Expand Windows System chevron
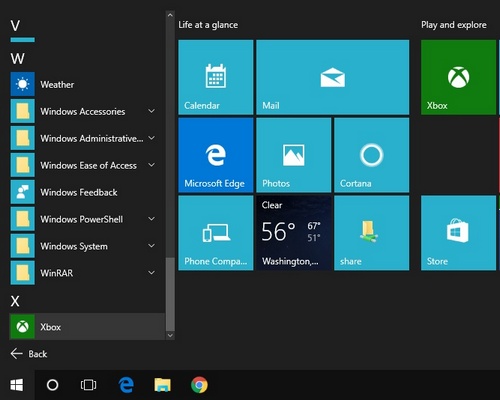The image size is (500, 400). tap(151, 246)
